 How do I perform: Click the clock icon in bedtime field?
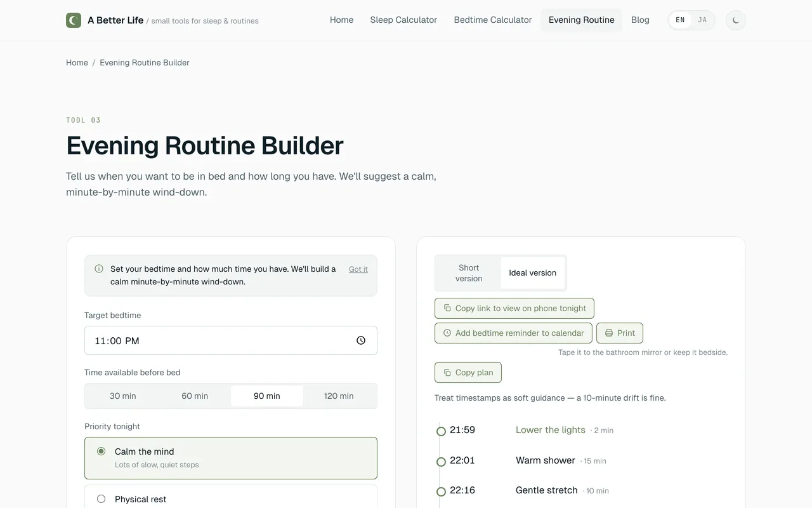[361, 340]
